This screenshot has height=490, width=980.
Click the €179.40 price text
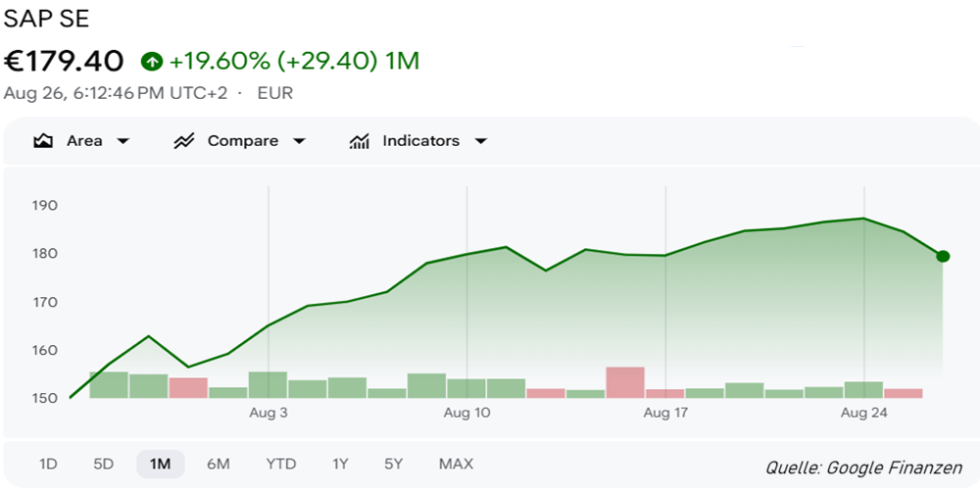tap(65, 61)
